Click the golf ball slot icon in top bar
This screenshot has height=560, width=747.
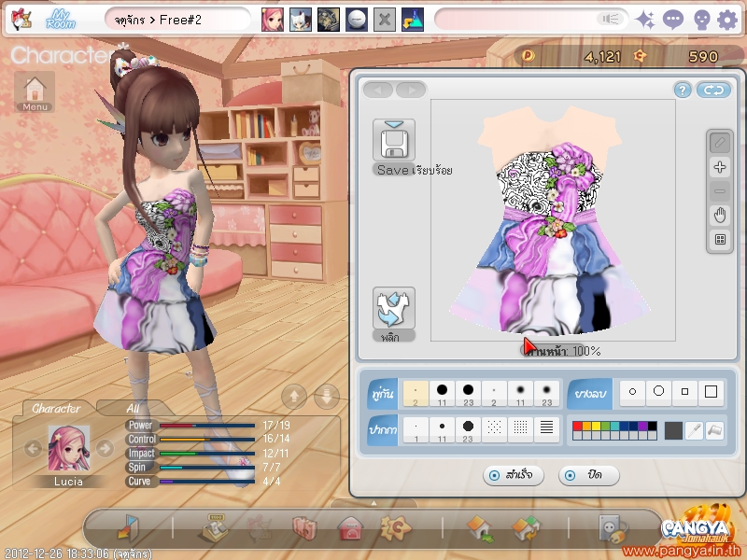coord(357,20)
